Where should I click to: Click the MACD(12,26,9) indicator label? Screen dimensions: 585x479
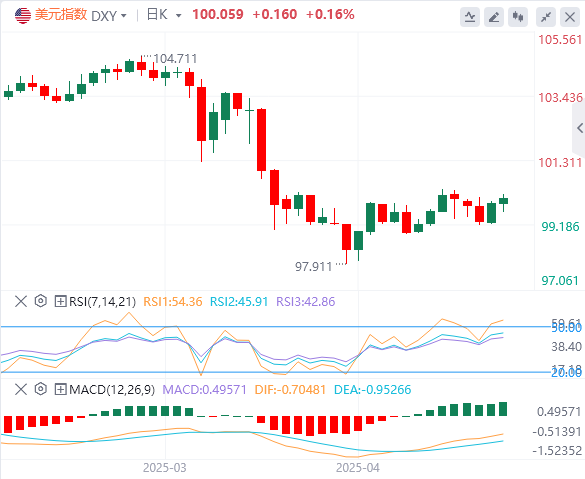tap(112, 390)
